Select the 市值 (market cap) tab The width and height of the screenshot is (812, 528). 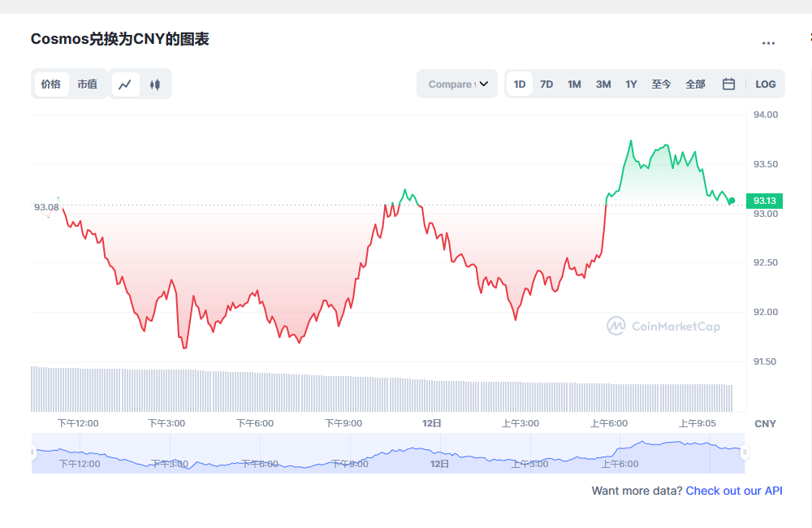[x=88, y=84]
